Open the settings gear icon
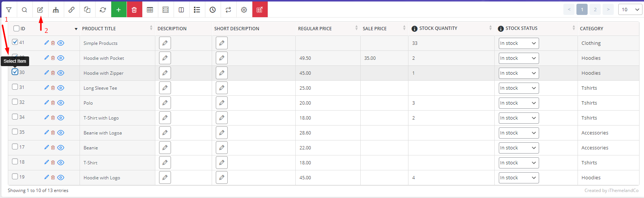The image size is (644, 198). (244, 10)
